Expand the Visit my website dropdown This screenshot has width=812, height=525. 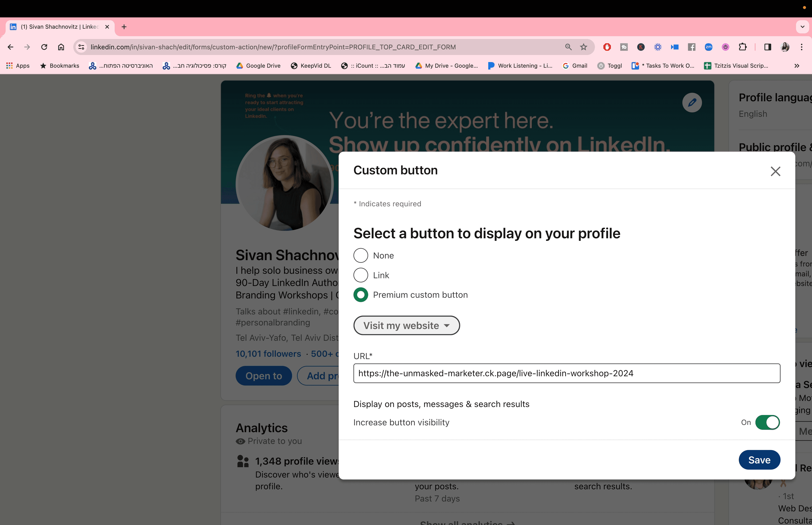pyautogui.click(x=406, y=325)
